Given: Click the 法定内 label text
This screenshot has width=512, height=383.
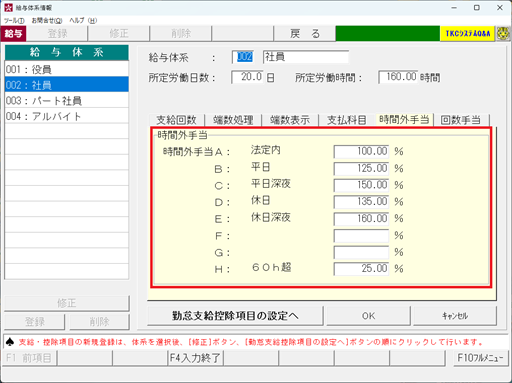Looking at the screenshot, I should click(x=266, y=150).
